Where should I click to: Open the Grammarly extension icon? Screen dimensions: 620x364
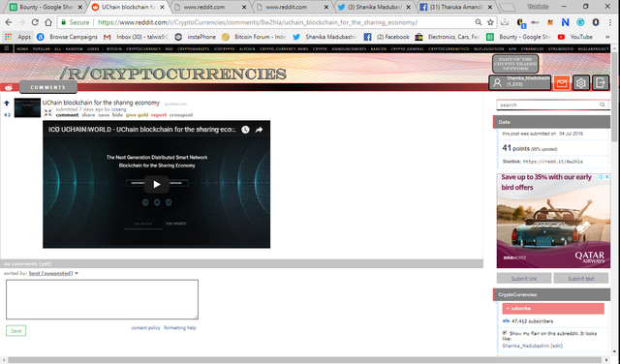(580, 22)
